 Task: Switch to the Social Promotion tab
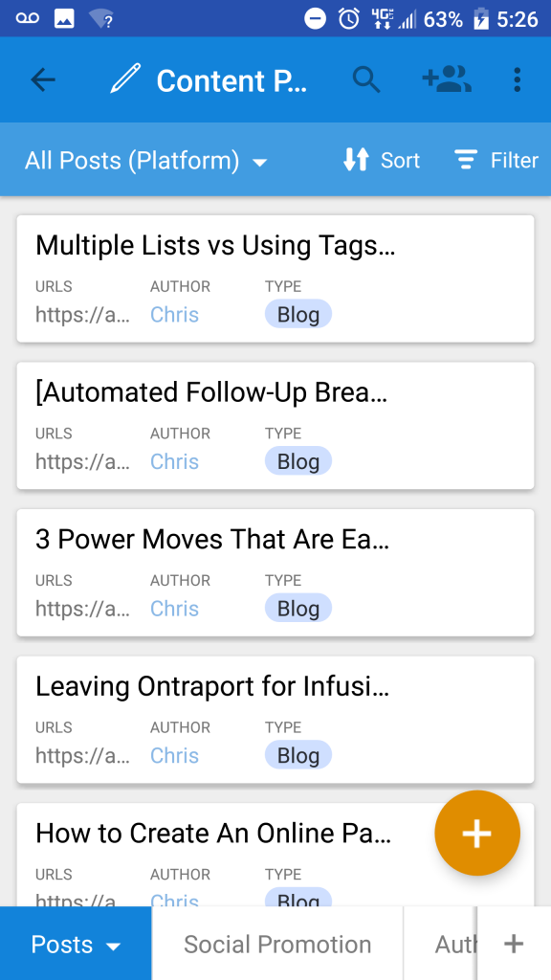pyautogui.click(x=277, y=944)
